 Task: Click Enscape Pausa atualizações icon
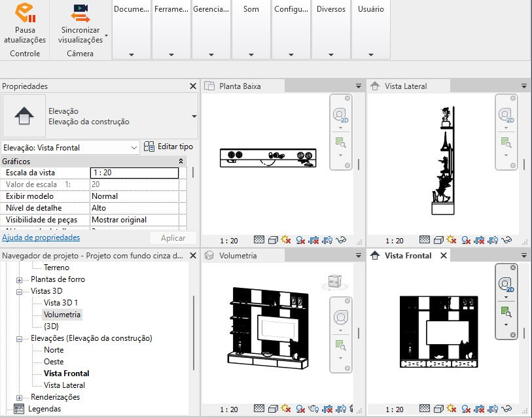(x=25, y=12)
